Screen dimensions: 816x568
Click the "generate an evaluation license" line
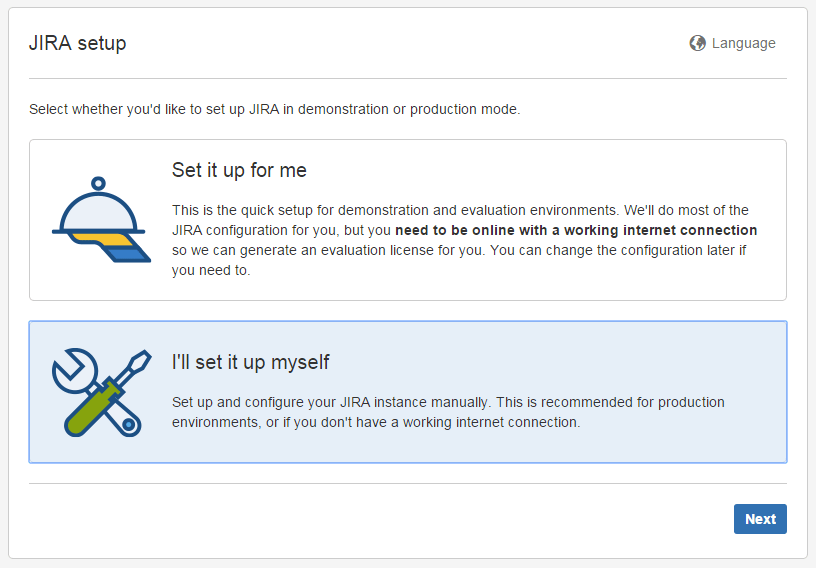pyautogui.click(x=459, y=250)
